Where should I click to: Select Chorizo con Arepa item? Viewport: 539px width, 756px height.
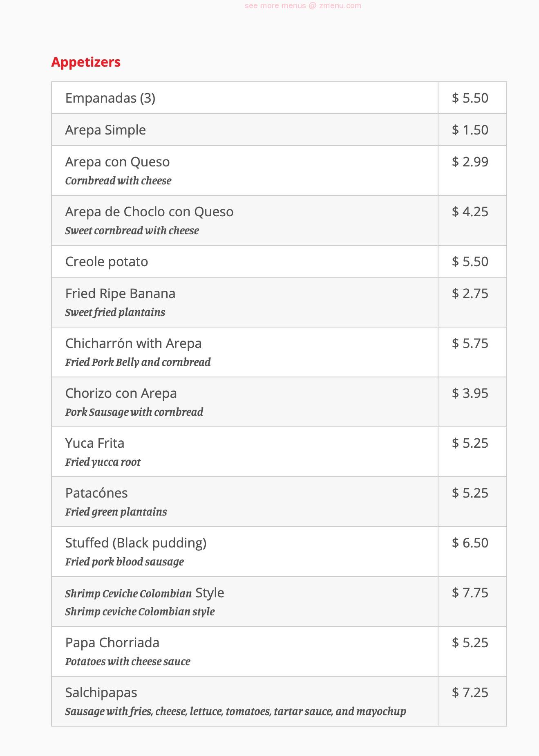(121, 393)
